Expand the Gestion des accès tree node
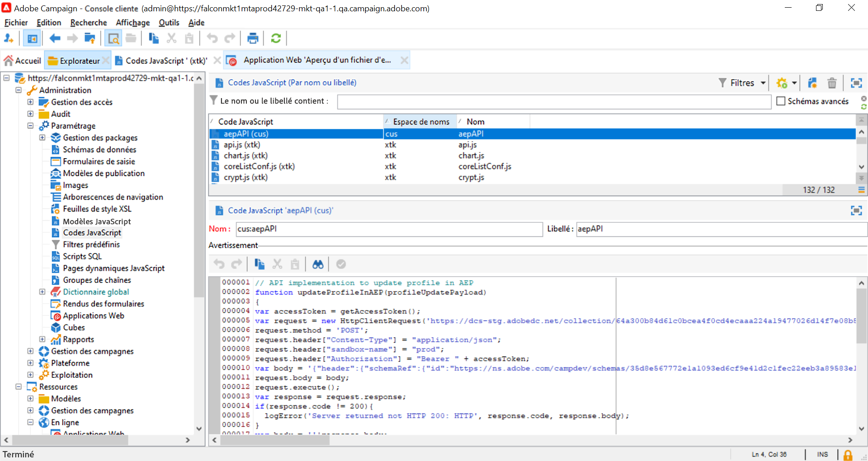 [x=30, y=102]
